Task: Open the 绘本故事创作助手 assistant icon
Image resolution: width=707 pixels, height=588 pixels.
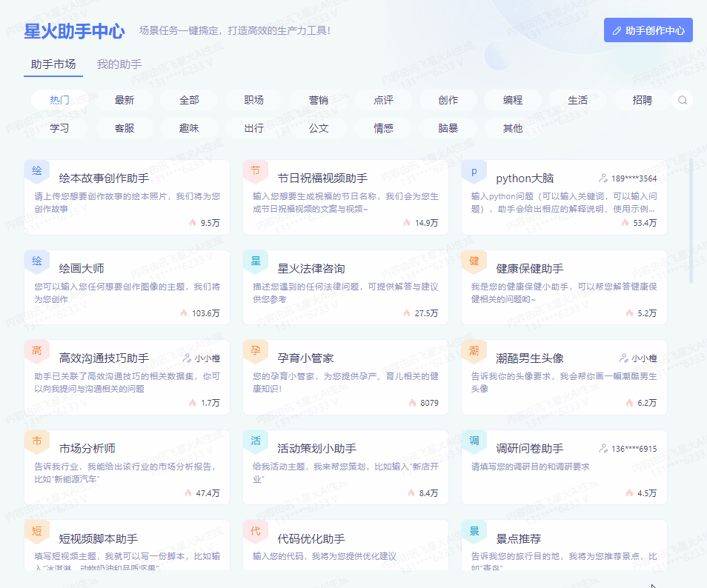Action: tap(36, 170)
